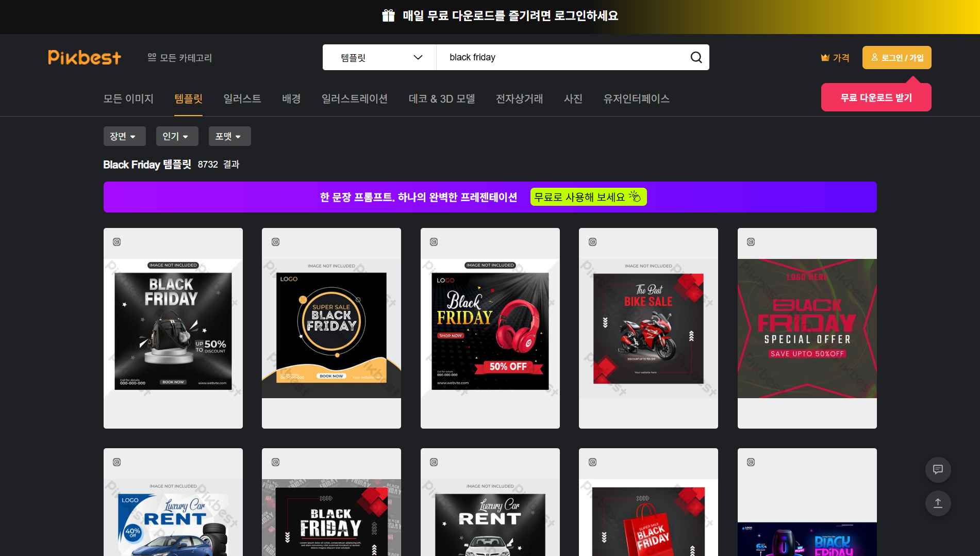Click the Pikbest logo

coord(84,57)
